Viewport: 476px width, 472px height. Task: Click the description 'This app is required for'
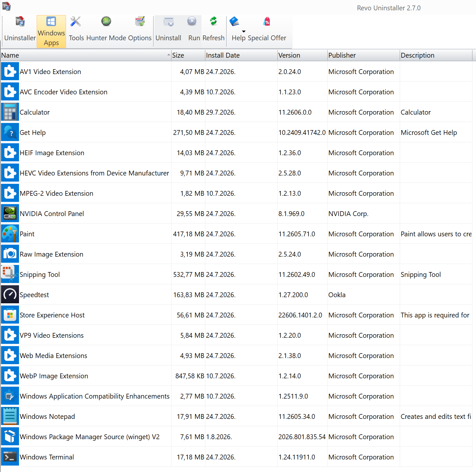[435, 315]
